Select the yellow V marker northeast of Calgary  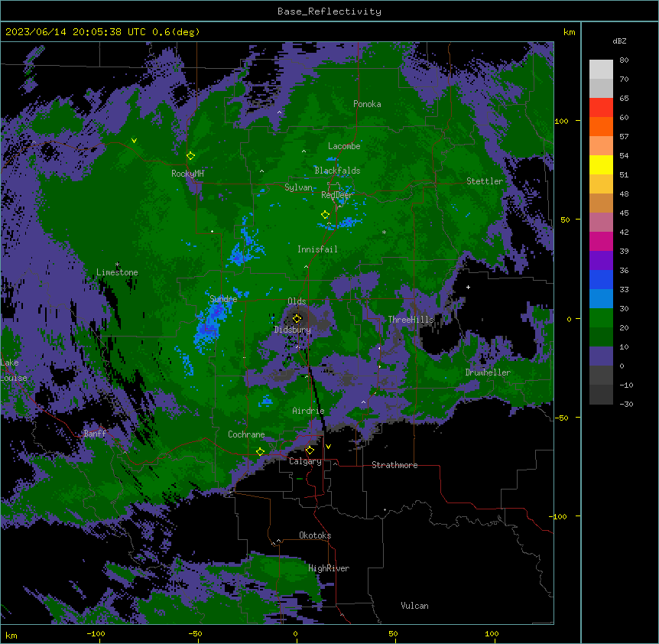coord(328,447)
